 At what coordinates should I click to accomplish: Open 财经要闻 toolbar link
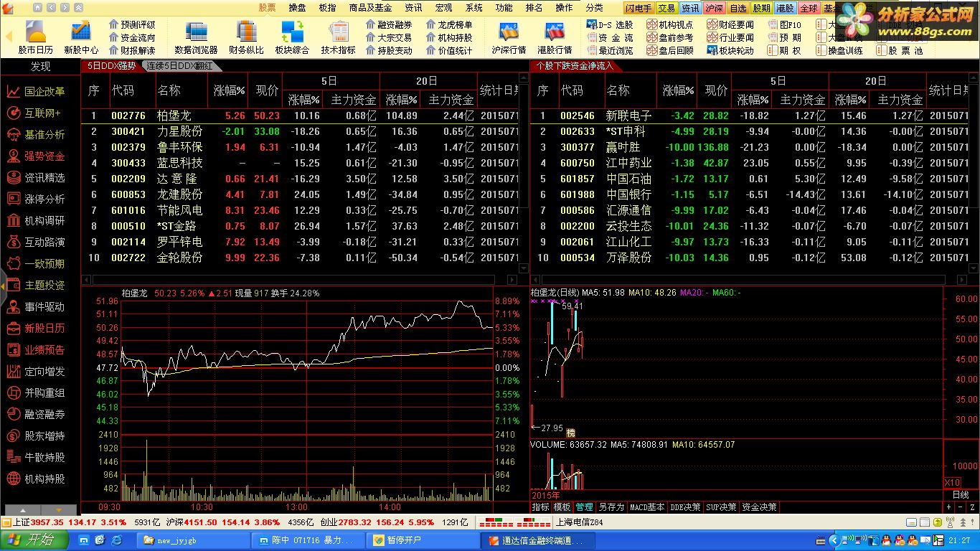tap(730, 24)
